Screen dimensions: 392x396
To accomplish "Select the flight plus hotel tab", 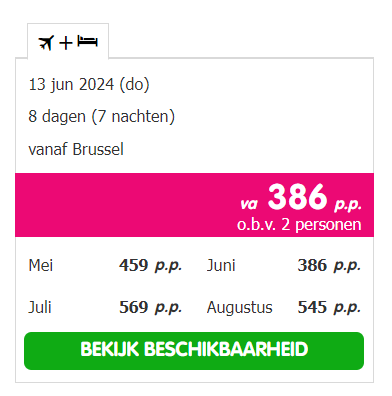I will [x=68, y=41].
